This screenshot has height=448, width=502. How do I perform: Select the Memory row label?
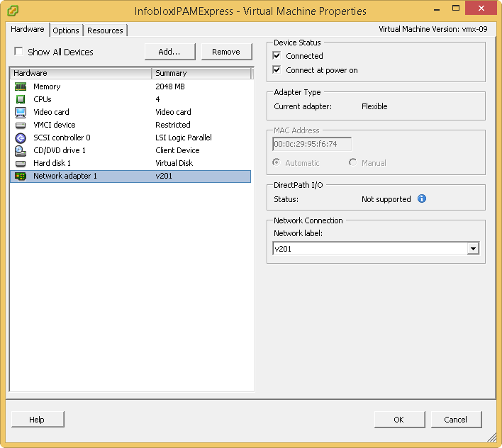click(x=47, y=86)
